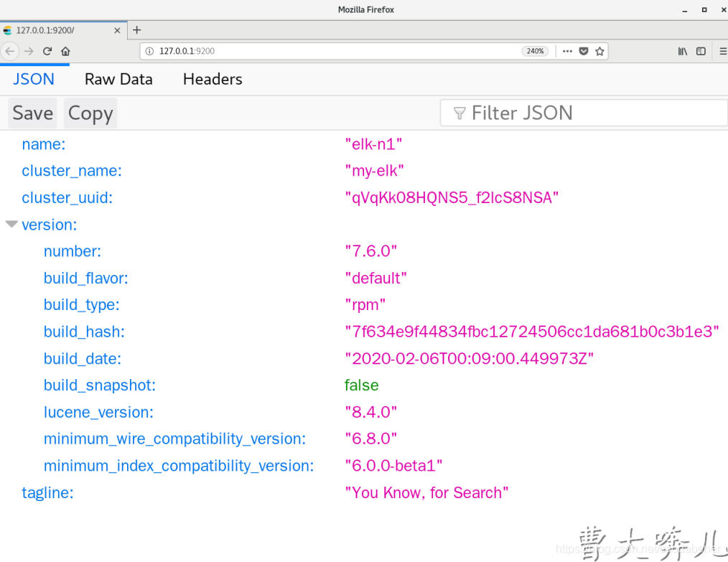Image resolution: width=728 pixels, height=562 pixels.
Task: Collapse the version node triangle
Action: tap(11, 225)
